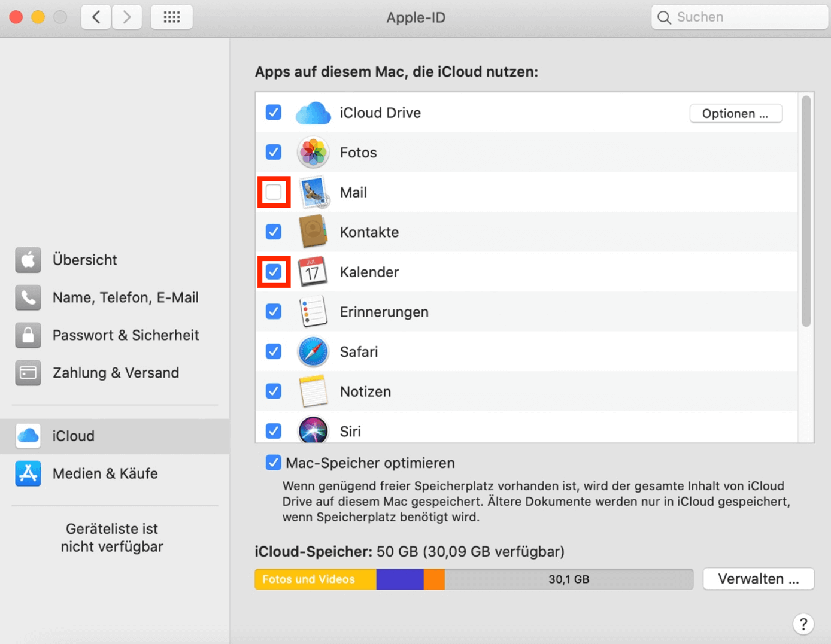Toggle the Notizen checkbox
This screenshot has height=644, width=831.
coord(274,391)
